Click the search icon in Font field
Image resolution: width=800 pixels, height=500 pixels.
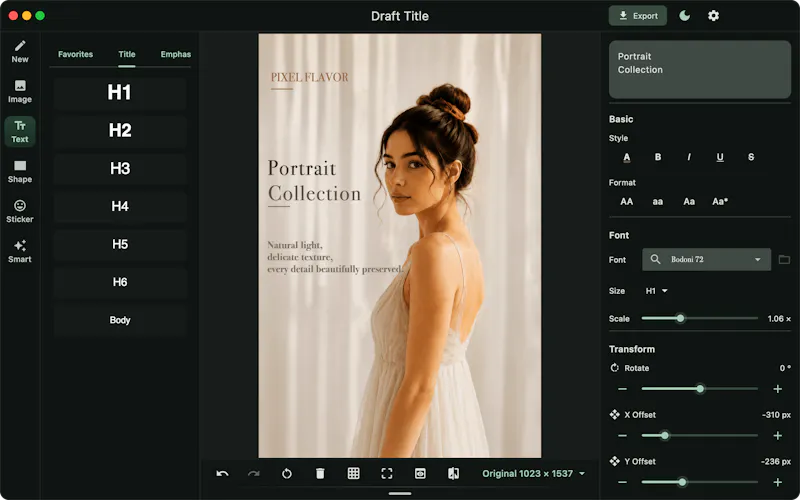(655, 259)
